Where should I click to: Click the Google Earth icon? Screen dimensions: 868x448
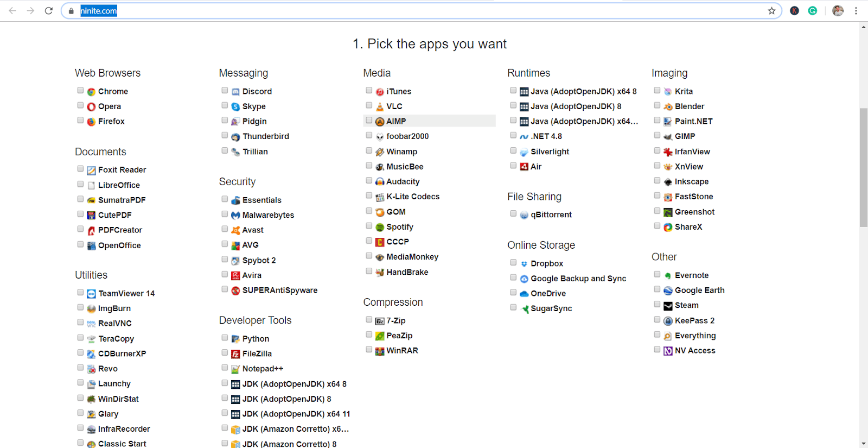668,291
